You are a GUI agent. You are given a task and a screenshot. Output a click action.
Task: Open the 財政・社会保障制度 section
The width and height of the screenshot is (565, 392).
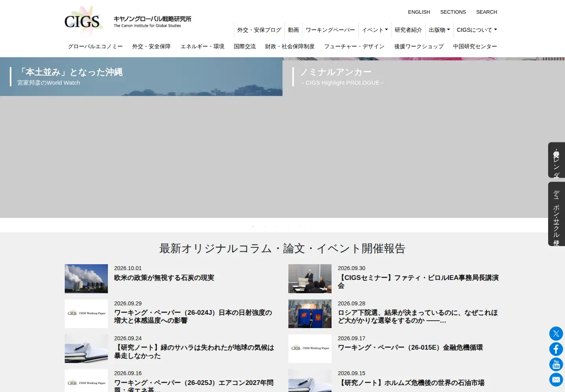tap(290, 46)
